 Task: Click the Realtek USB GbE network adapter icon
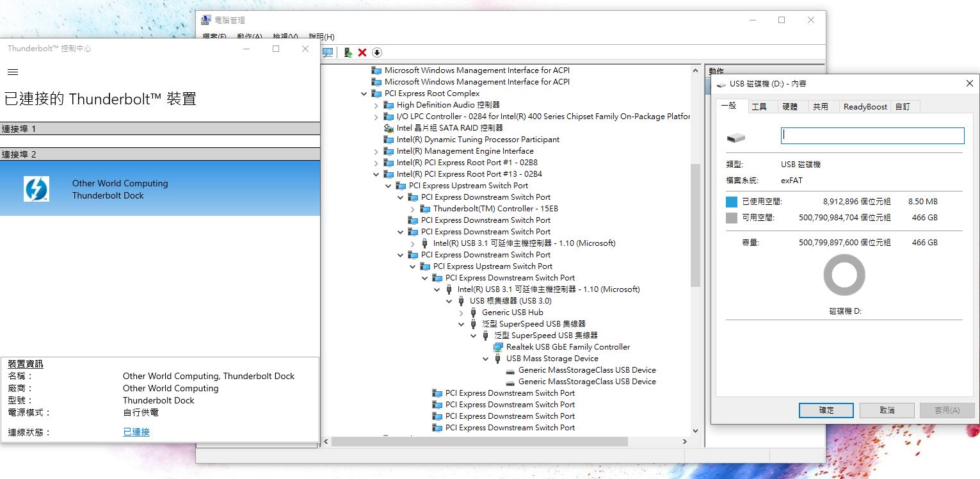(x=498, y=347)
